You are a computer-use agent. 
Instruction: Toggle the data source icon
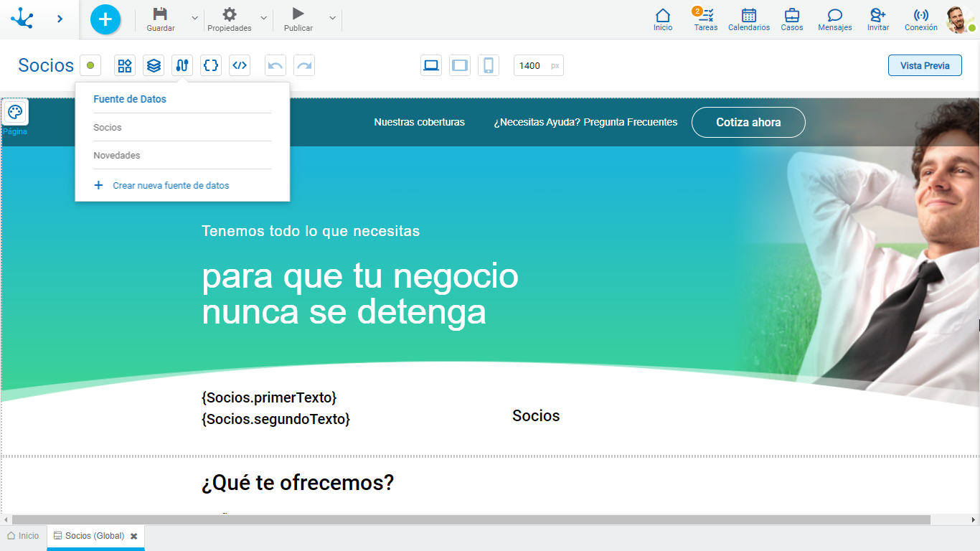pos(182,65)
